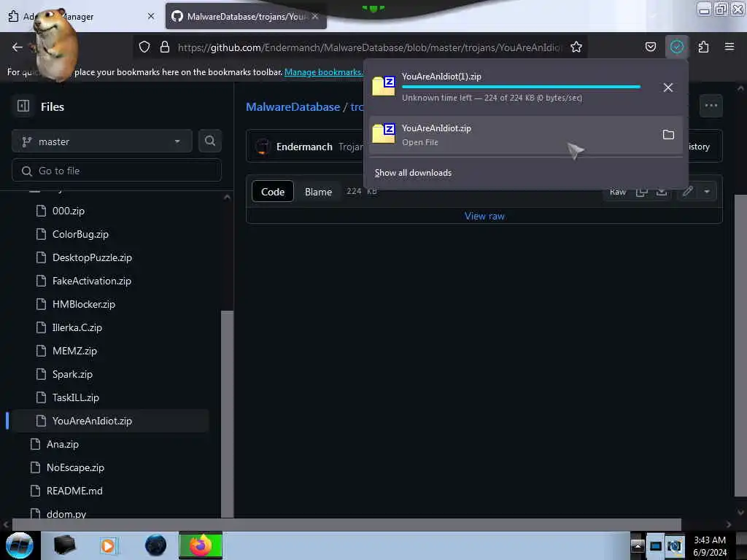
Task: Open the tracking protection shield icon
Action: [144, 47]
